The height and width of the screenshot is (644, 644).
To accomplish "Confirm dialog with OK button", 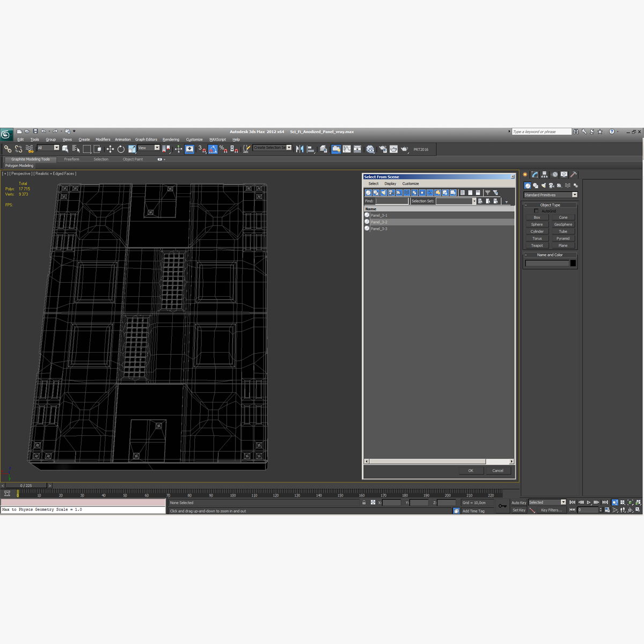I will point(471,471).
